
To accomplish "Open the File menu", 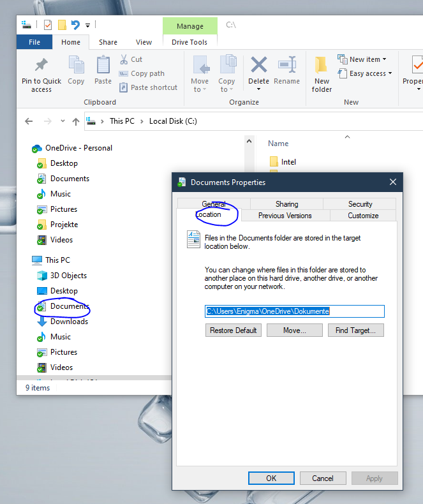I will click(34, 42).
